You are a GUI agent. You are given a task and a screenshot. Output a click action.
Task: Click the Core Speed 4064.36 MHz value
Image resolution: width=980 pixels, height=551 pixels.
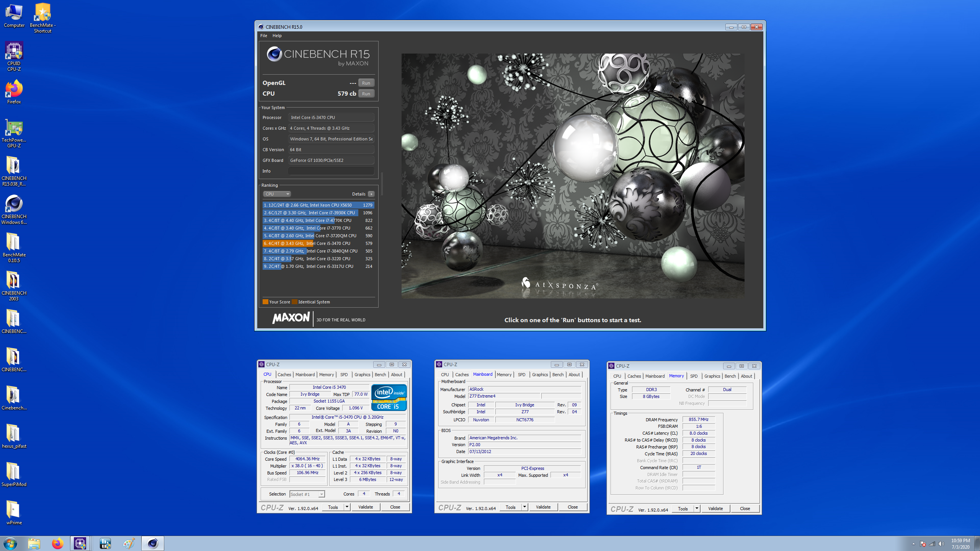coord(307,459)
